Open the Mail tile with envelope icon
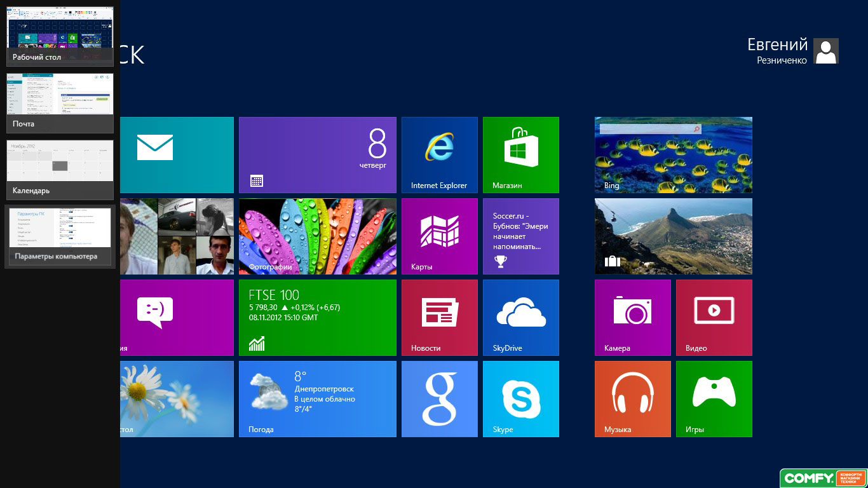This screenshot has height=488, width=868. [x=177, y=155]
